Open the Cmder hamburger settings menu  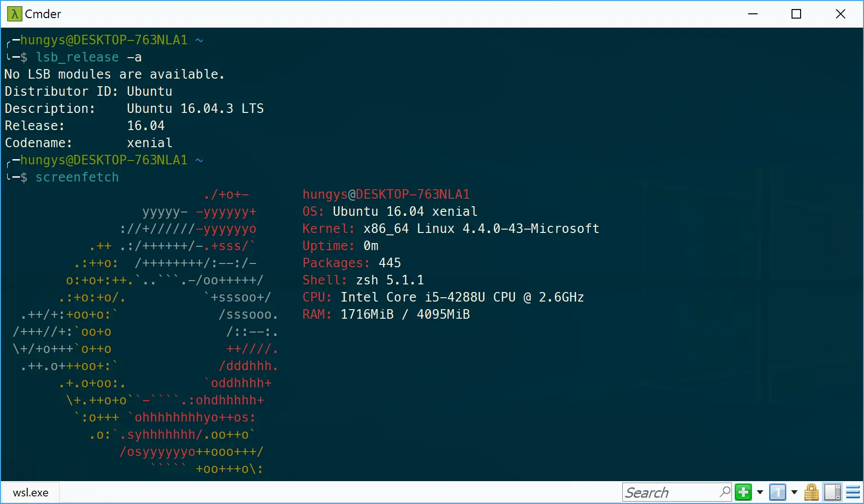[x=853, y=492]
